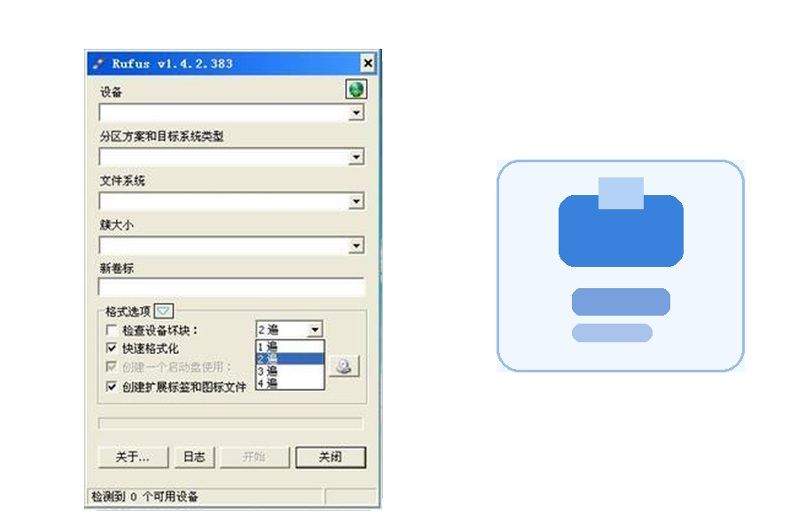This screenshot has width=798, height=532.
Task: Uncheck 创建扩展标签和图标文件 checkbox
Action: [x=111, y=387]
